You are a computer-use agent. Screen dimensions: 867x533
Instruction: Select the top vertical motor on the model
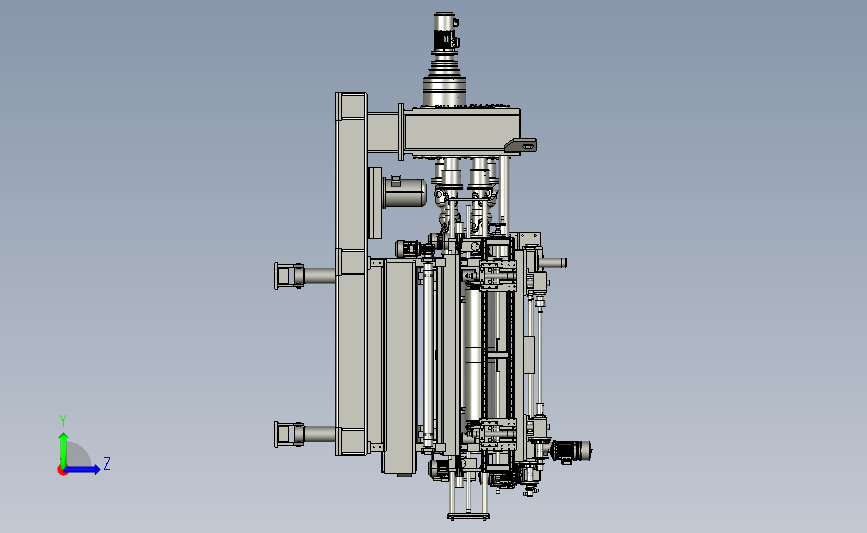(x=445, y=34)
